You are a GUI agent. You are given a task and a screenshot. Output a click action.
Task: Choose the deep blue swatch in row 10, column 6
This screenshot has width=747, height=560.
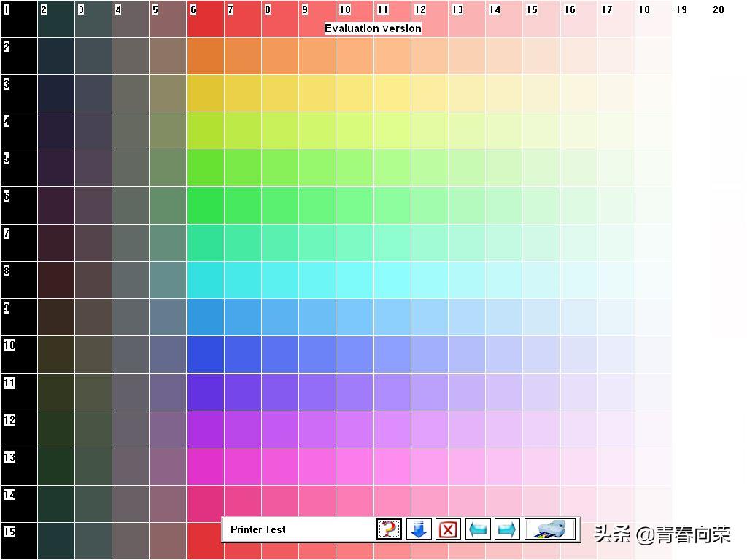tap(205, 354)
